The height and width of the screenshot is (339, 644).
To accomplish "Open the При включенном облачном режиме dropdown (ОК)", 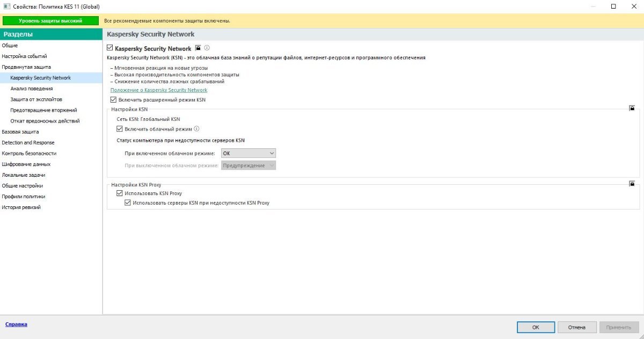I will [248, 154].
